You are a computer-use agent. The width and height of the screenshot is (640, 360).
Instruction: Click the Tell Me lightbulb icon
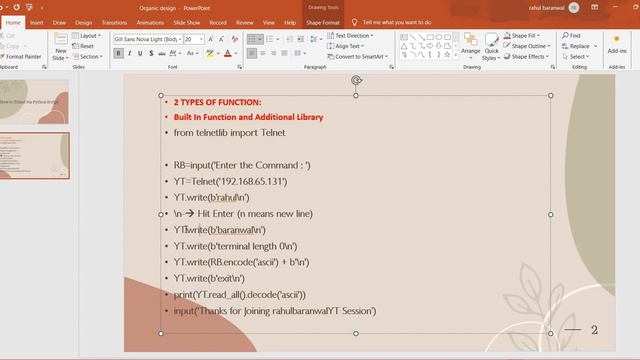pyautogui.click(x=354, y=22)
